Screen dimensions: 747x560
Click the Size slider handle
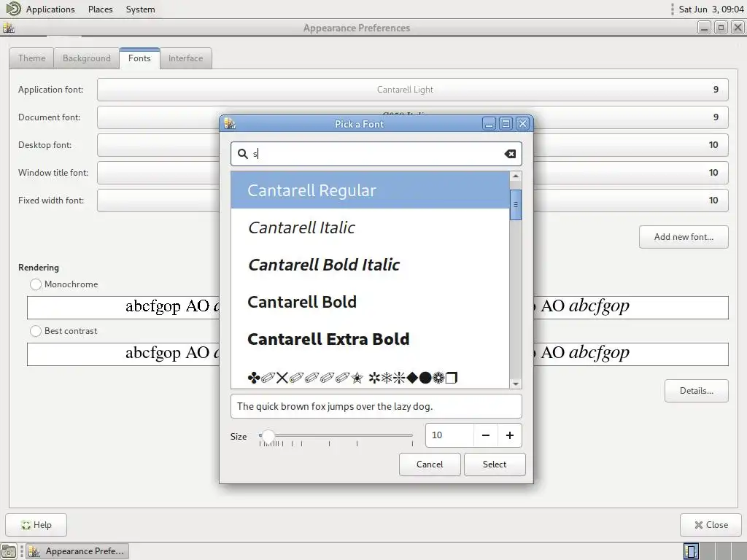(268, 435)
